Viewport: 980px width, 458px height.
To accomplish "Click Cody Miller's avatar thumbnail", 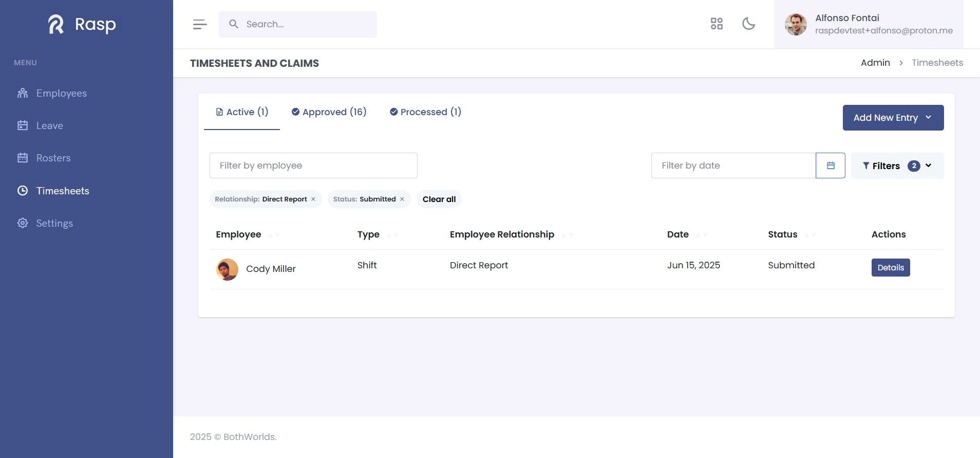I will (x=227, y=269).
